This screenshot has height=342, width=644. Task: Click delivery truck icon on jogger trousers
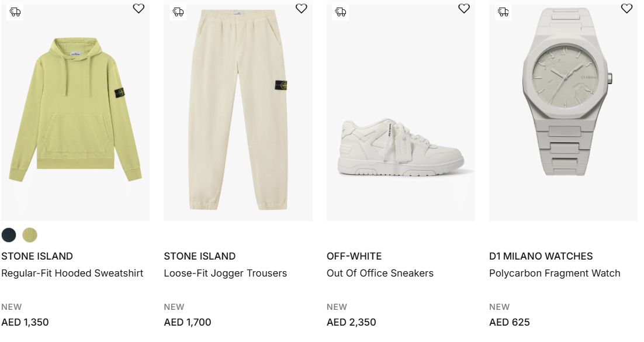click(x=178, y=12)
